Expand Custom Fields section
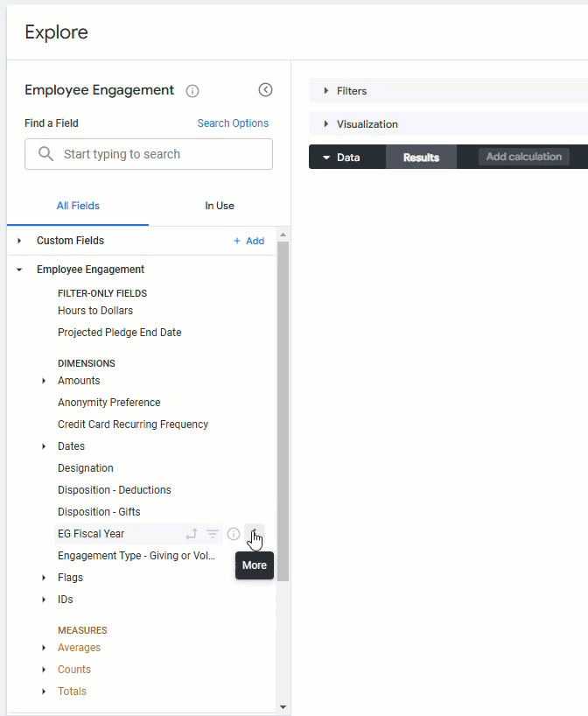Screen dimensions: 588x716 pos(19,241)
